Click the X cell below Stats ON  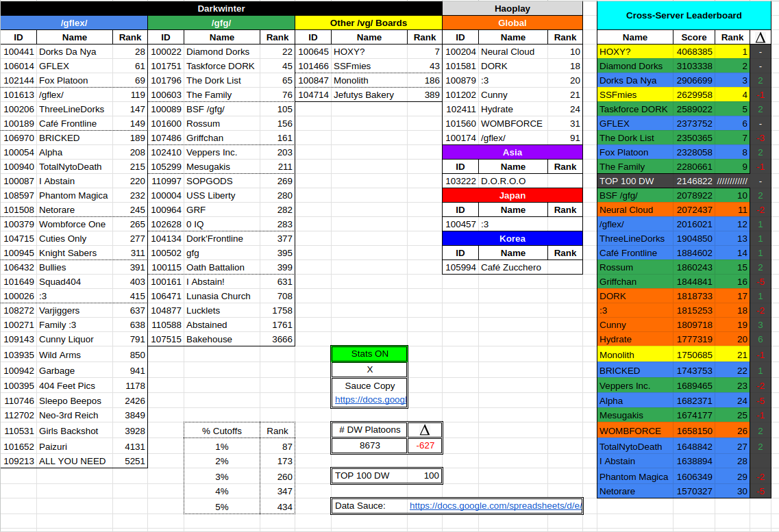click(x=369, y=370)
